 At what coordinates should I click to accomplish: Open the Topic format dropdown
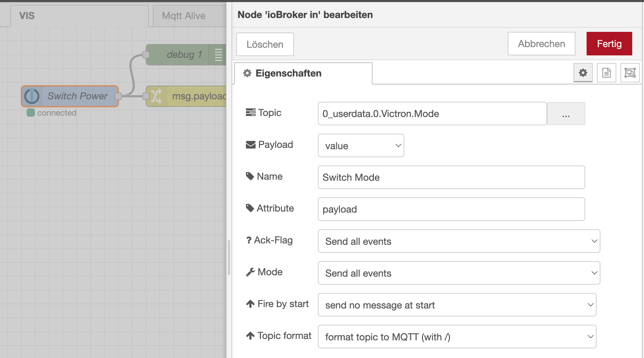coord(457,337)
